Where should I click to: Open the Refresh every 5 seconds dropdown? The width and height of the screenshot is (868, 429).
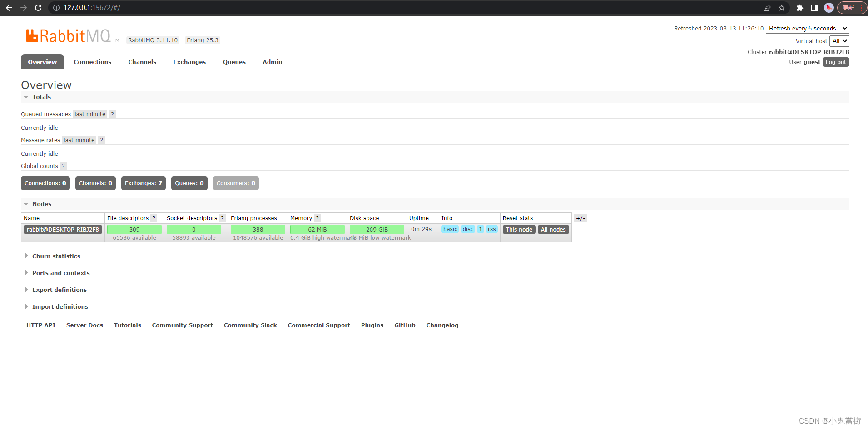coord(808,28)
